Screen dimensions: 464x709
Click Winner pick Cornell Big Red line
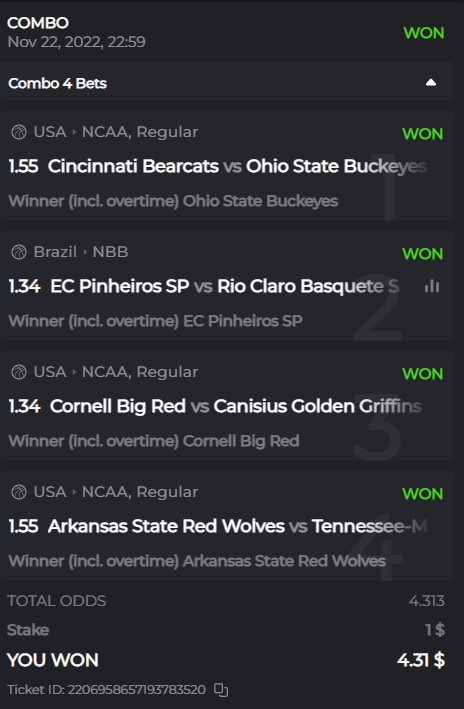pos(154,441)
